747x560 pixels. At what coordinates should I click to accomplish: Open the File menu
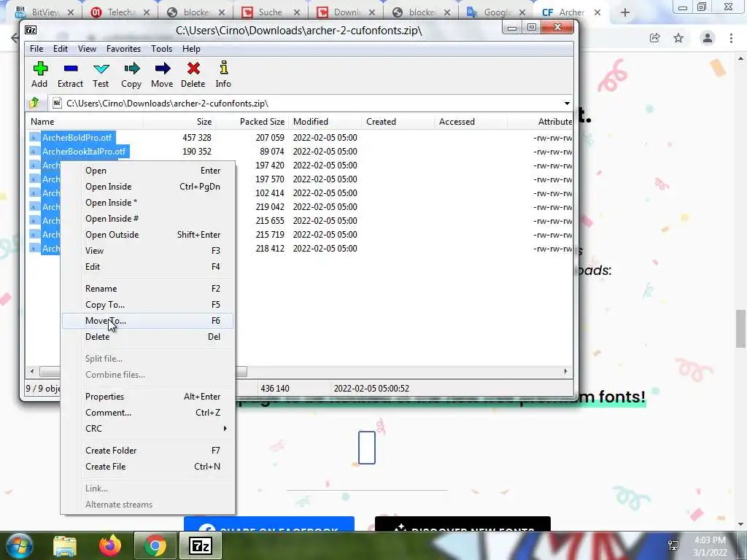36,49
